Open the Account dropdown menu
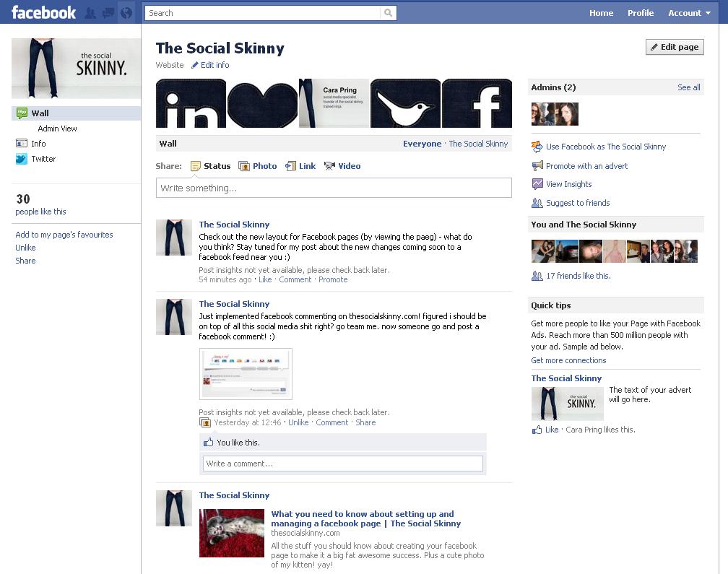The width and height of the screenshot is (728, 574). [x=689, y=13]
